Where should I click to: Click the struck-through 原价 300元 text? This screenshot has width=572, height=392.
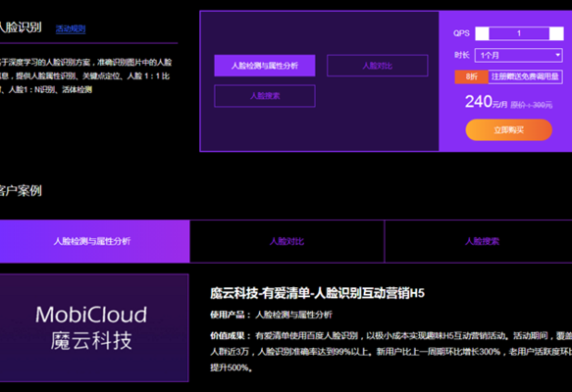click(531, 105)
